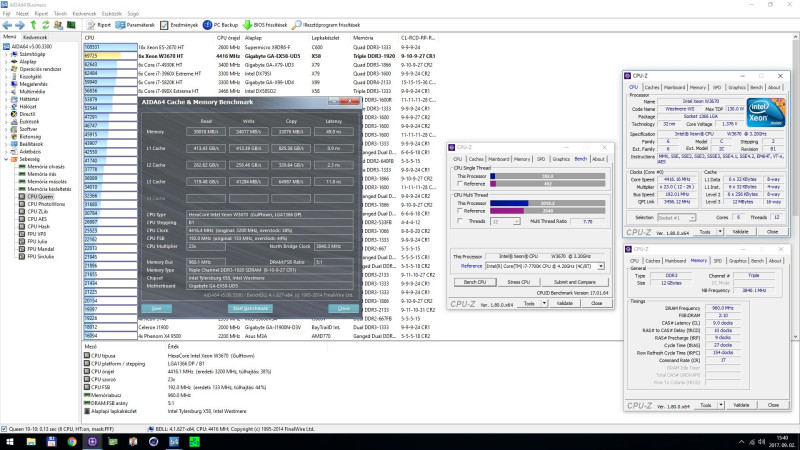Collapse the Sebesség tree node
Image resolution: width=800 pixels, height=450 pixels.
coord(6,159)
